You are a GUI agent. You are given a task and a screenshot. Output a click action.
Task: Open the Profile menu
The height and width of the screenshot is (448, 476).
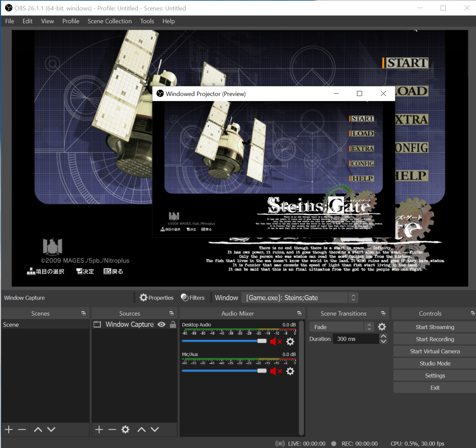(71, 21)
